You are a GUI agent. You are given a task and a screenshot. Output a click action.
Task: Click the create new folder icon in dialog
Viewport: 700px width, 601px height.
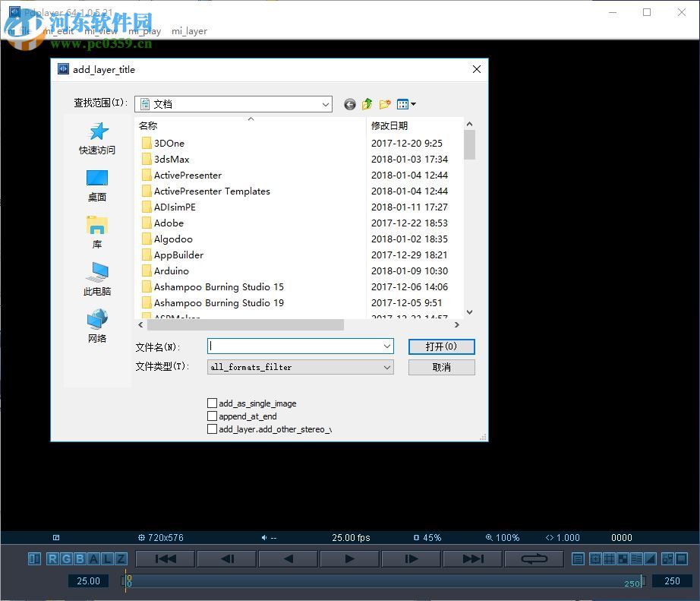384,104
